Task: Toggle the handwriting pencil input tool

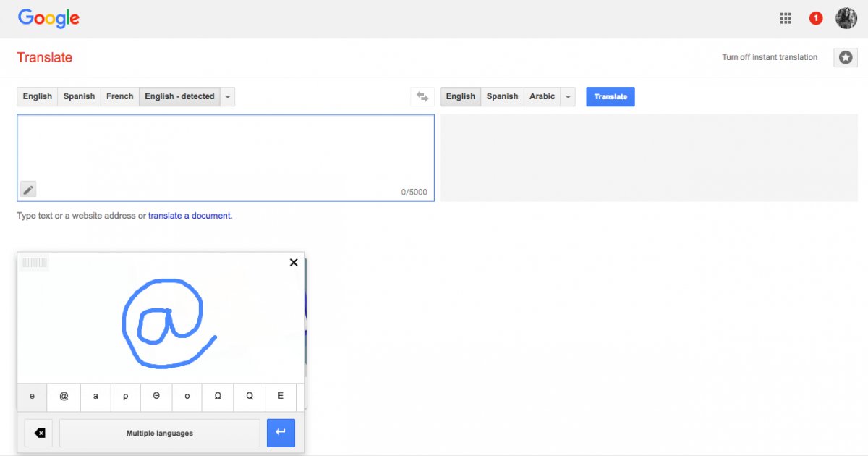Action: [x=28, y=190]
